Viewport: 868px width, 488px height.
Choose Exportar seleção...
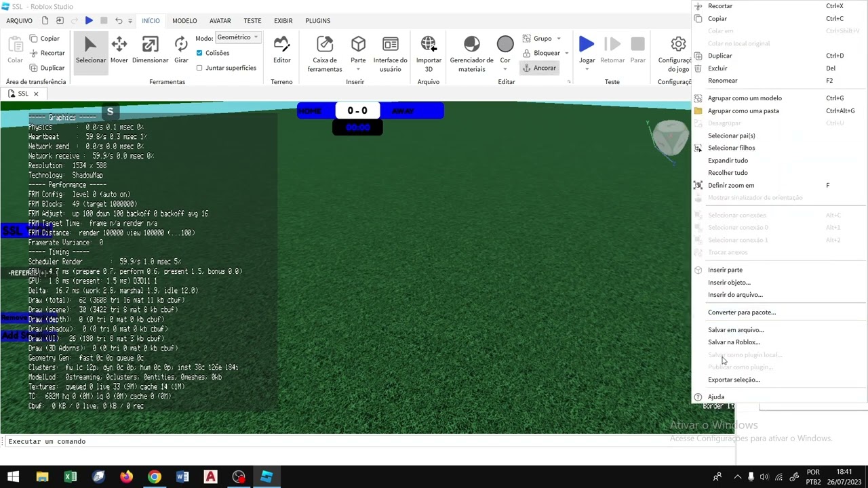tap(780, 380)
